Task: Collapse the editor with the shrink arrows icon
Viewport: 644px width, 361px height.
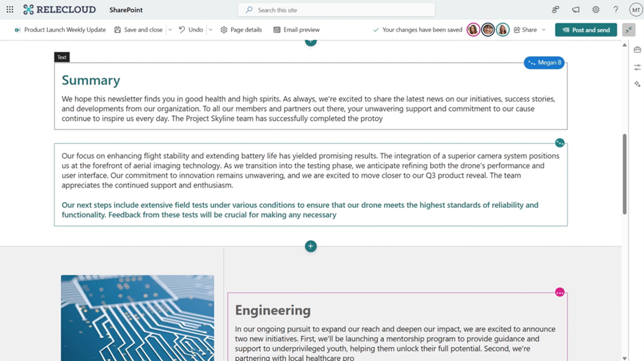Action: point(629,30)
